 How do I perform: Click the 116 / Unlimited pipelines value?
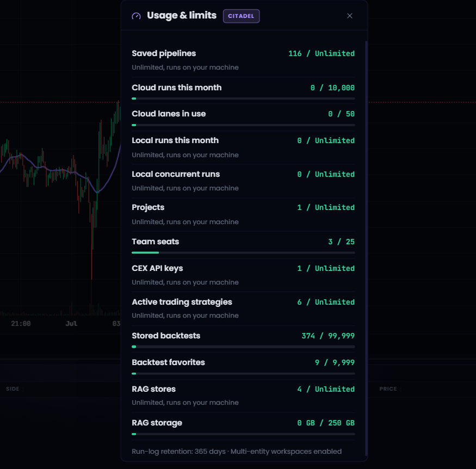coord(321,53)
